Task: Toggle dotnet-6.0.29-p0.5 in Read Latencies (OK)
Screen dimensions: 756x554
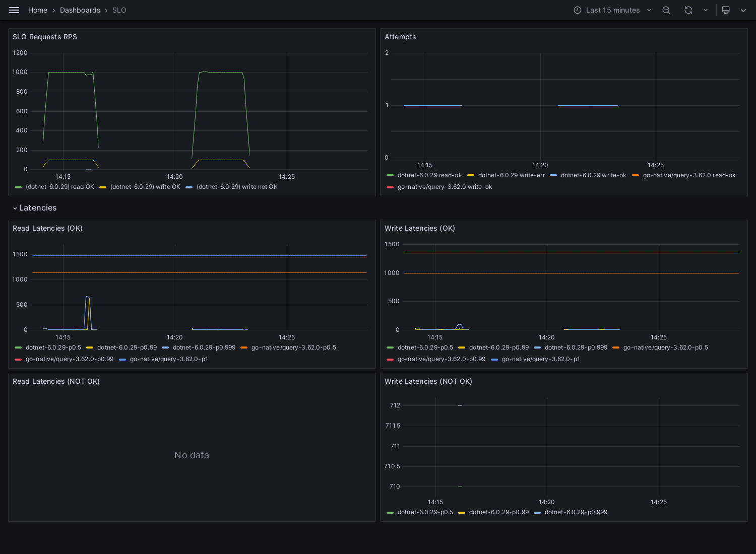Action: [x=53, y=348]
